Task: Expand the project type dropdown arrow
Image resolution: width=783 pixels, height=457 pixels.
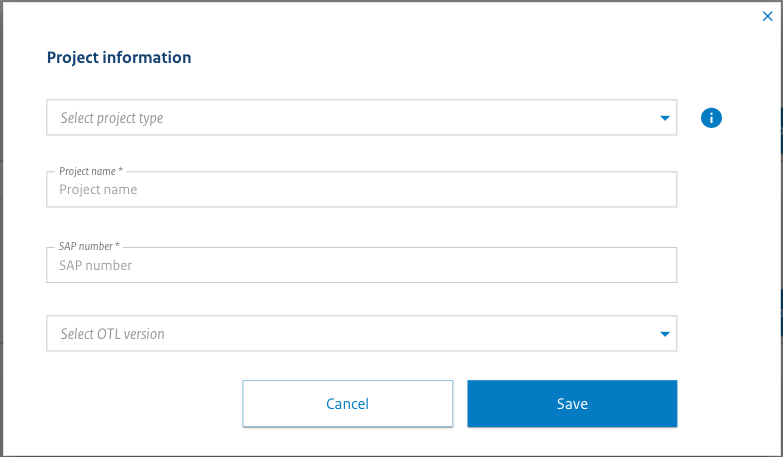Action: coord(665,118)
